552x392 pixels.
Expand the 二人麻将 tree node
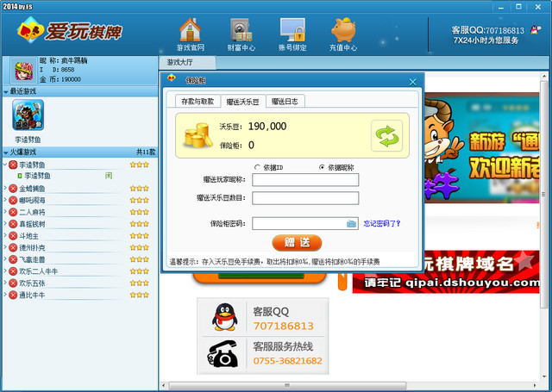(x=5, y=212)
